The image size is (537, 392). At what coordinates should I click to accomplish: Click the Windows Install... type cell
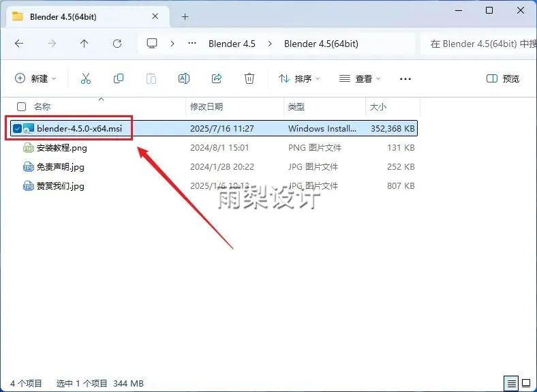[x=322, y=128]
